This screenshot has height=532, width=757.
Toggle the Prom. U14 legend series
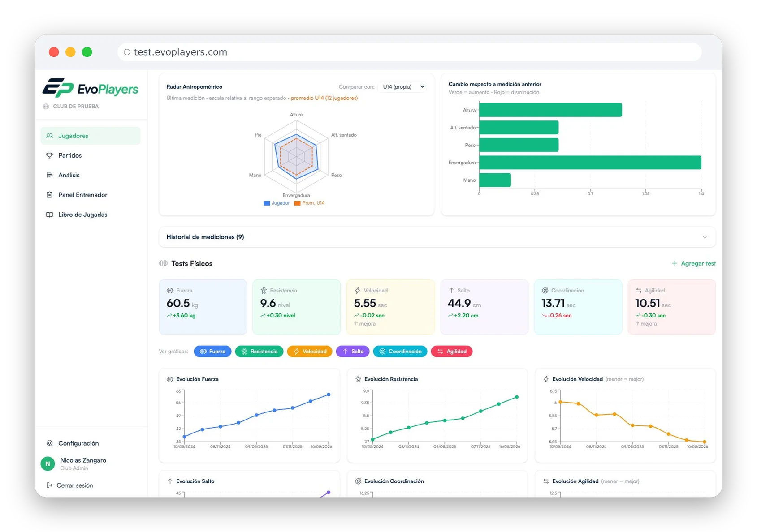coord(309,203)
